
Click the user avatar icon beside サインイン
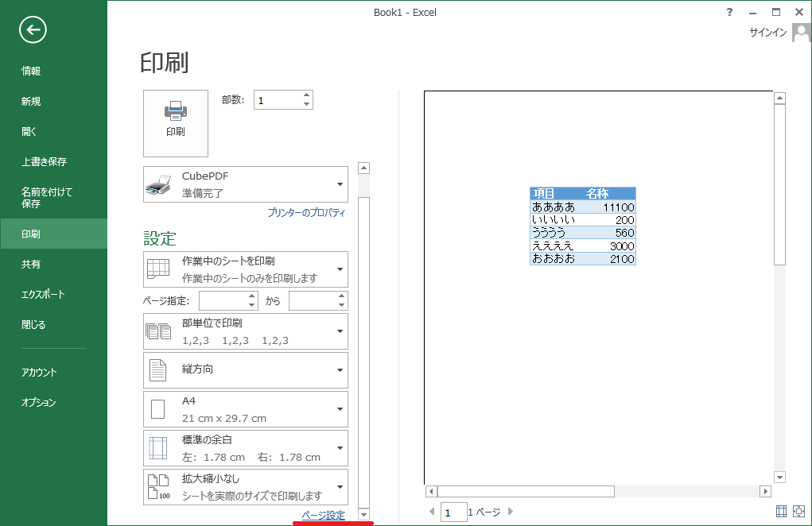pyautogui.click(x=801, y=33)
